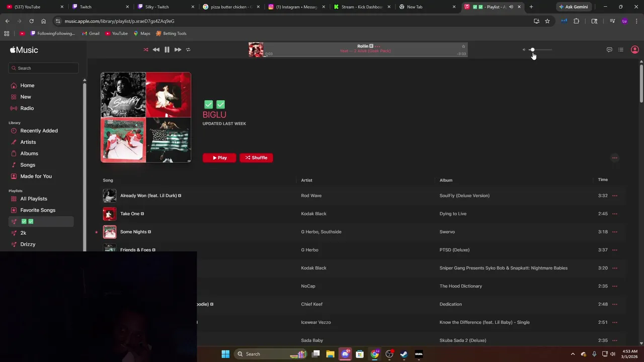Open more options for Friends & Foes

tap(615, 250)
